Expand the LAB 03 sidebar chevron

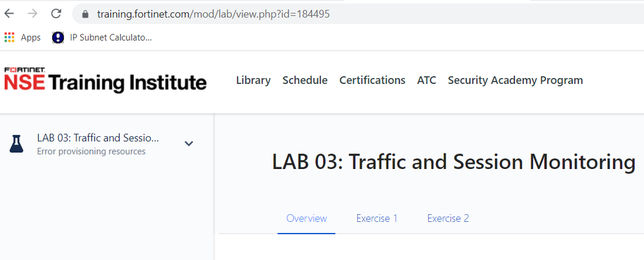(188, 143)
